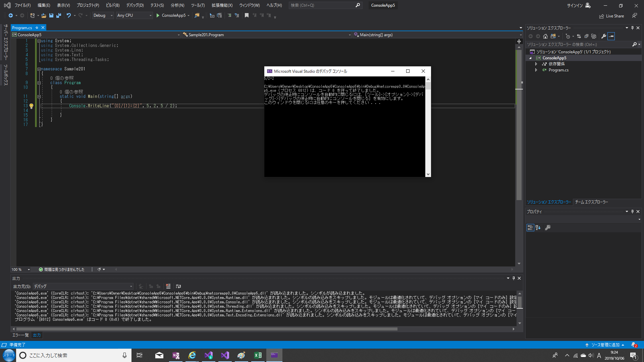This screenshot has width=644, height=362.
Task: Toggle auto-hide pin of Output panel
Action: (x=514, y=278)
